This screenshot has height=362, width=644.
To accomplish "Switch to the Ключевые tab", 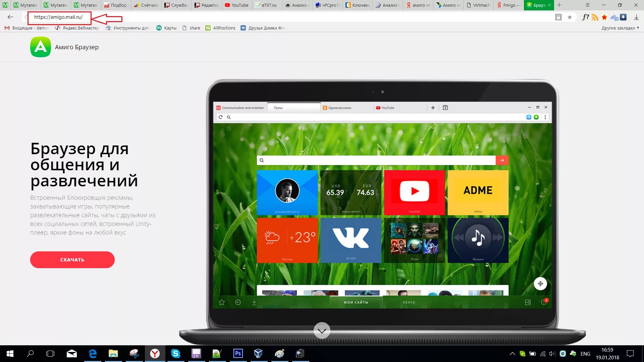I will (x=358, y=5).
